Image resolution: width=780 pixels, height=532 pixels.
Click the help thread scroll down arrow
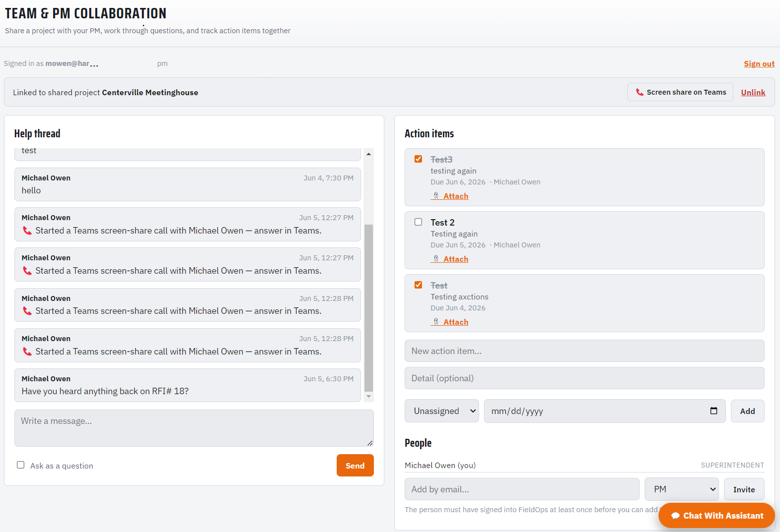click(368, 397)
